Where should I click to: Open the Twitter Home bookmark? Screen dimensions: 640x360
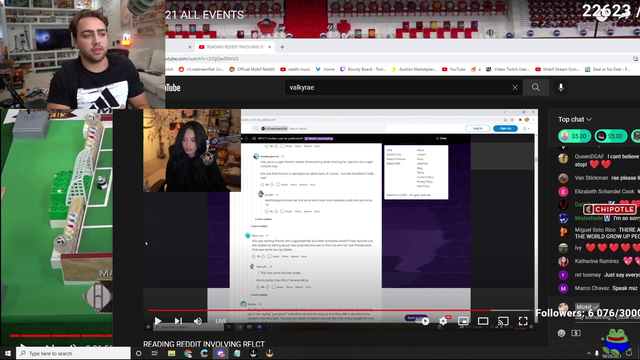pyautogui.click(x=325, y=69)
